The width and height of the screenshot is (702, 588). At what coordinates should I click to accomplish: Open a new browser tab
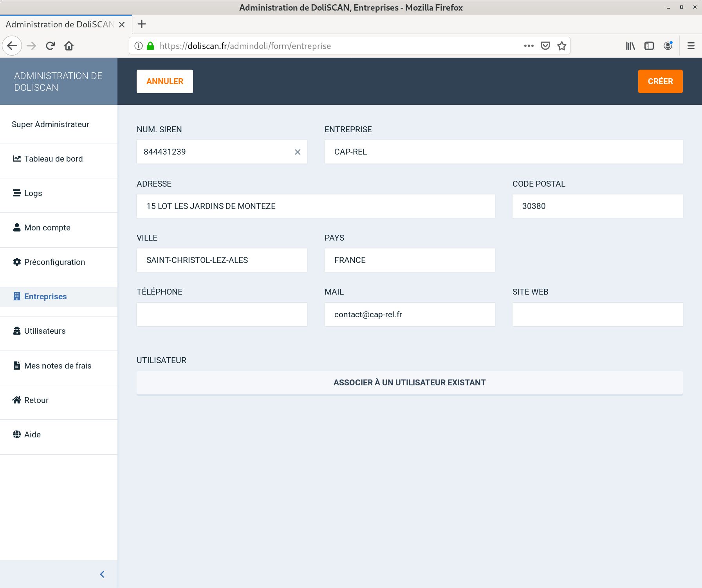pos(142,24)
